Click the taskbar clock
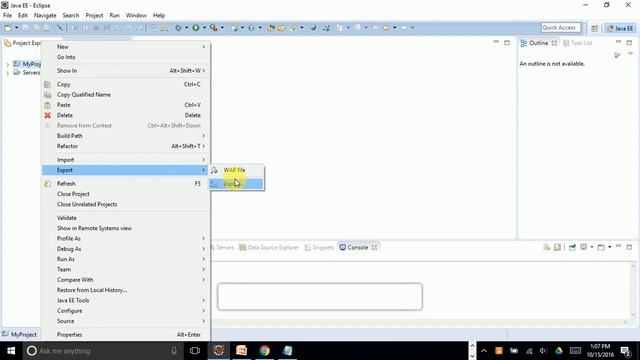 [600, 351]
